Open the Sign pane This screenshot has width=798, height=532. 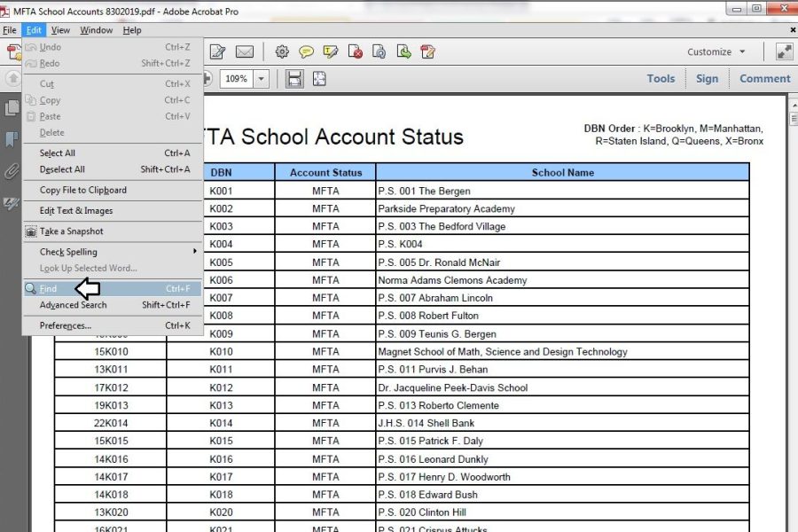click(x=707, y=78)
